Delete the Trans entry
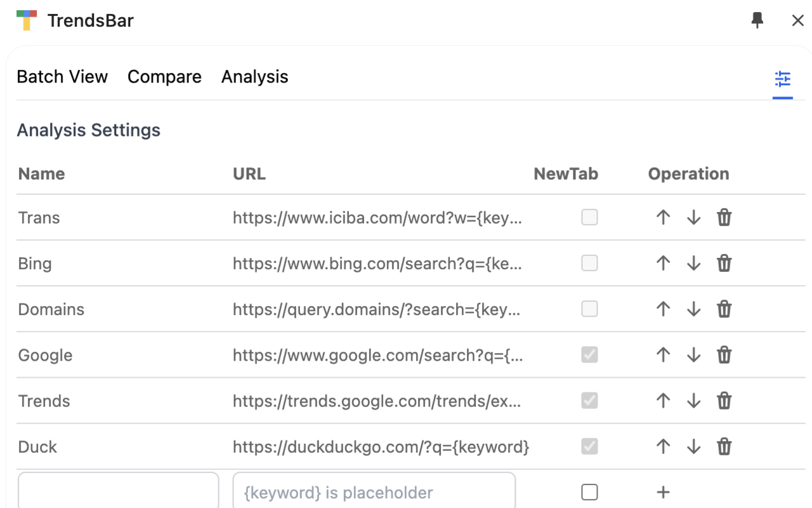The image size is (812, 508). [x=724, y=218]
